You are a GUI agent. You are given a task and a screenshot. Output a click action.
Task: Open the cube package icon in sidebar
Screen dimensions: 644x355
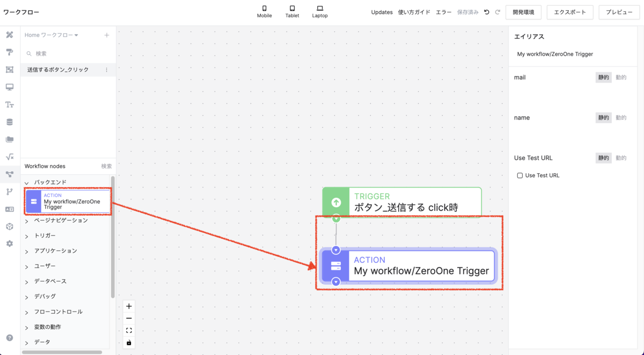pos(10,226)
